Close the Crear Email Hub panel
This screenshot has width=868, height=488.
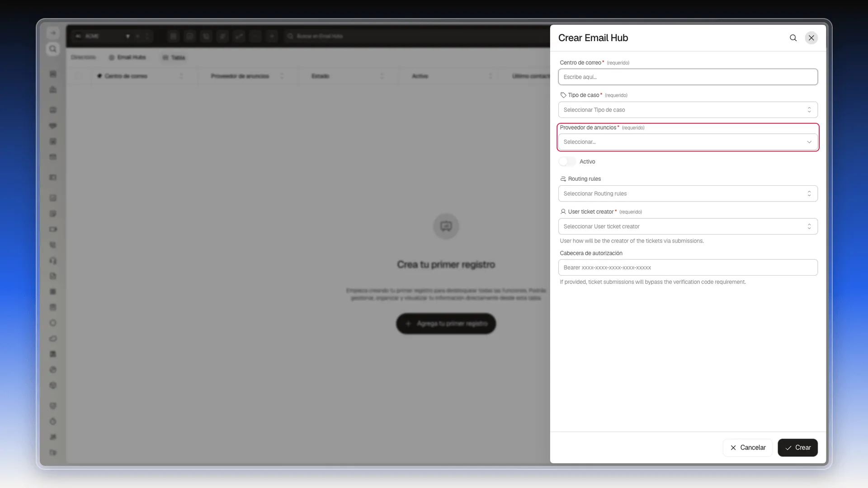(x=811, y=38)
